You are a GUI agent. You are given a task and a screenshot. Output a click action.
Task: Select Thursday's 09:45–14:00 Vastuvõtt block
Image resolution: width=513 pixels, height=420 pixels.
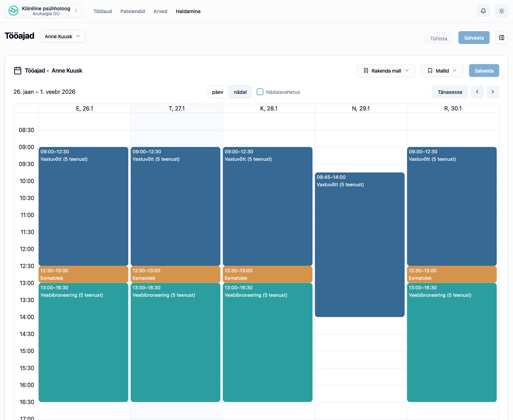[360, 244]
